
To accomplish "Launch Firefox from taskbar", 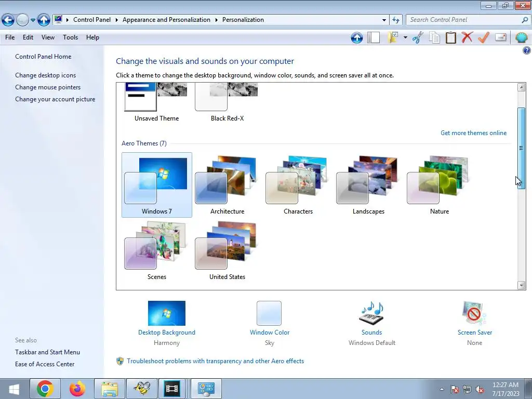I will [77, 389].
